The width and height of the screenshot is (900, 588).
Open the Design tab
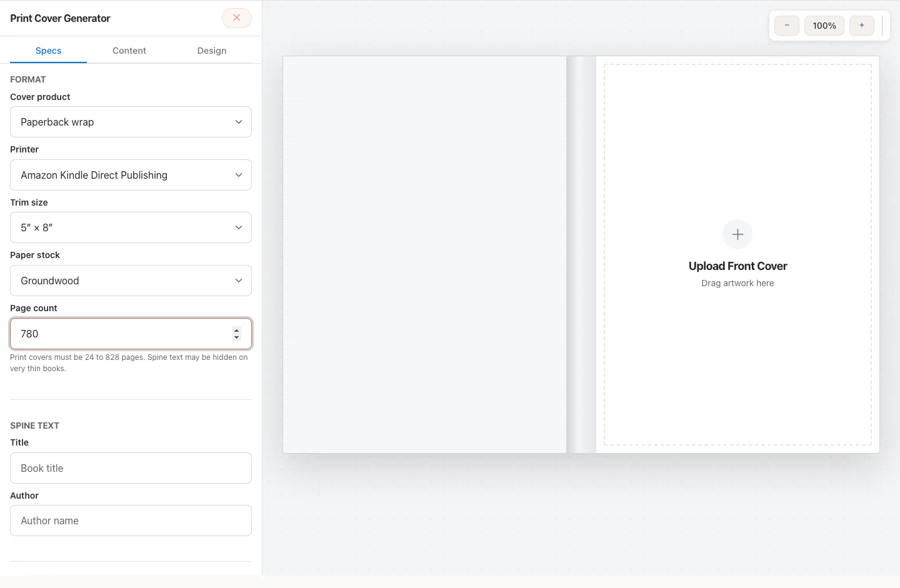click(x=212, y=51)
